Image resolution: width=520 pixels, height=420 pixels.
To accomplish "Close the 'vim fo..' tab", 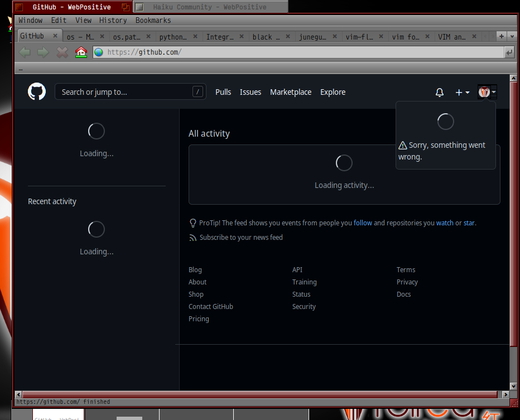I will (x=427, y=36).
